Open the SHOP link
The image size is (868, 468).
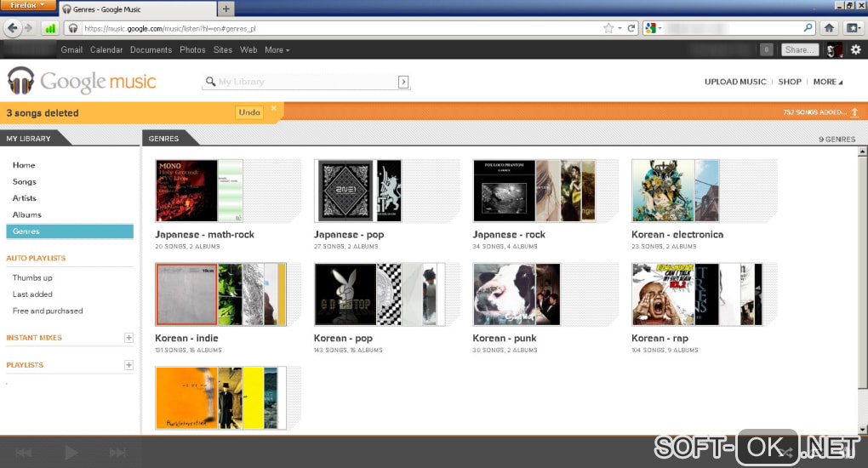[x=790, y=82]
